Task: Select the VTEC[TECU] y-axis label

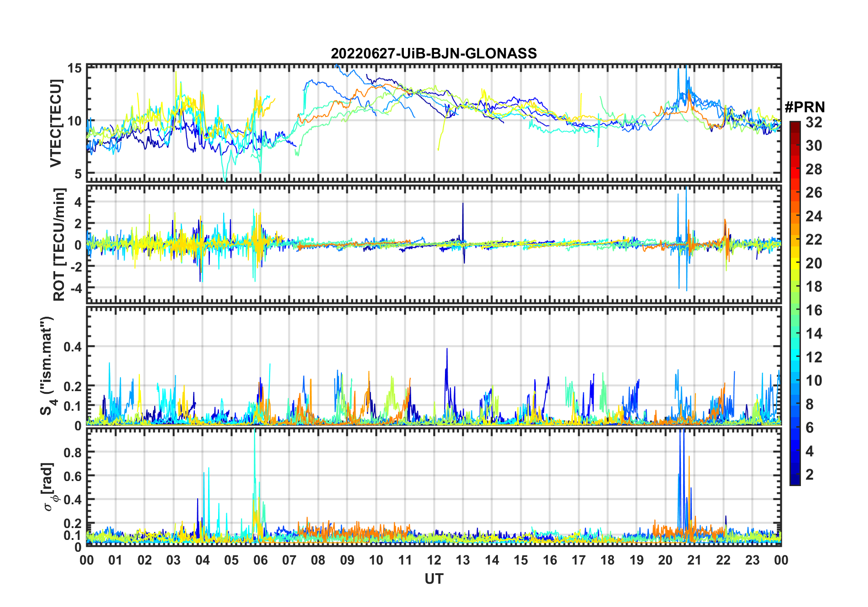Action: click(x=56, y=123)
